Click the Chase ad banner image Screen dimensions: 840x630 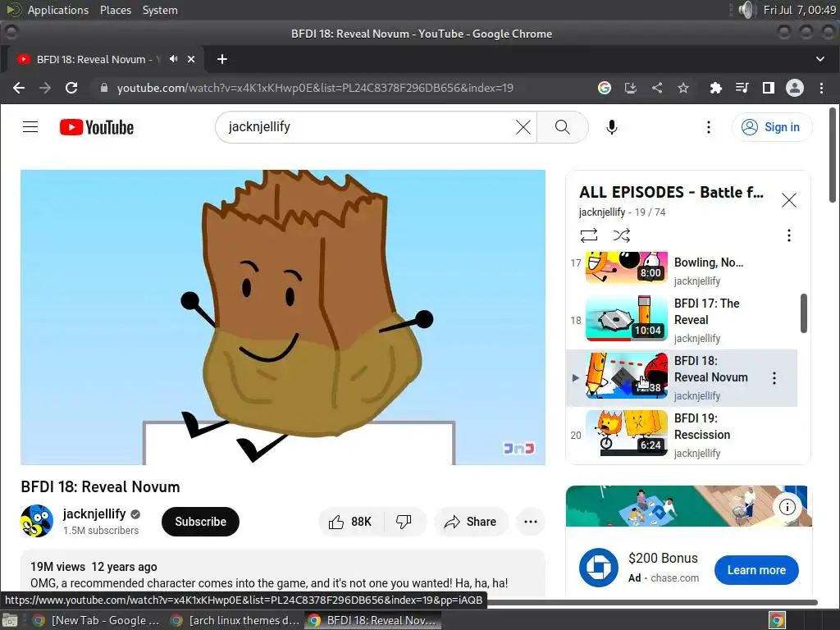click(688, 506)
